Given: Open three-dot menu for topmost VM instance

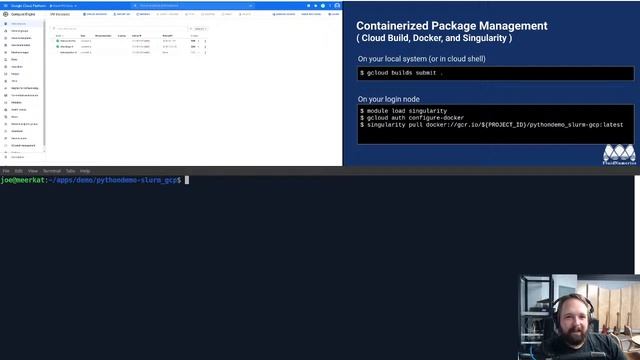Looking at the screenshot, I should pyautogui.click(x=205, y=41).
